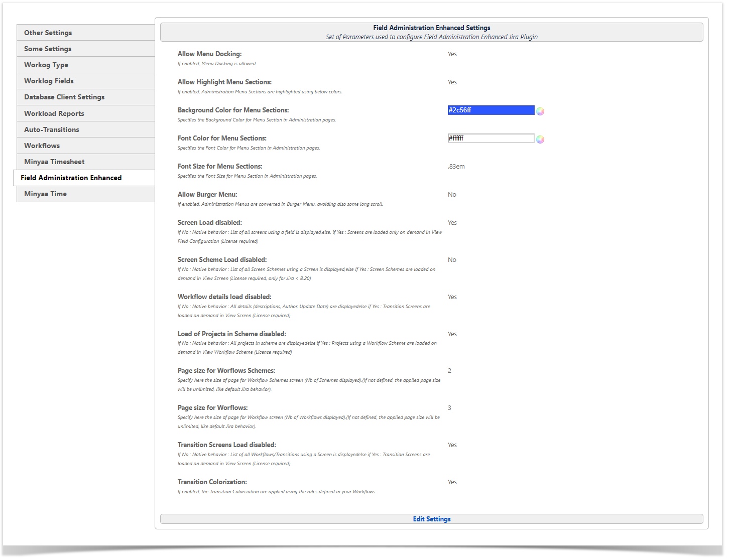Click the Field Administration Enhanced Settings header

click(431, 28)
